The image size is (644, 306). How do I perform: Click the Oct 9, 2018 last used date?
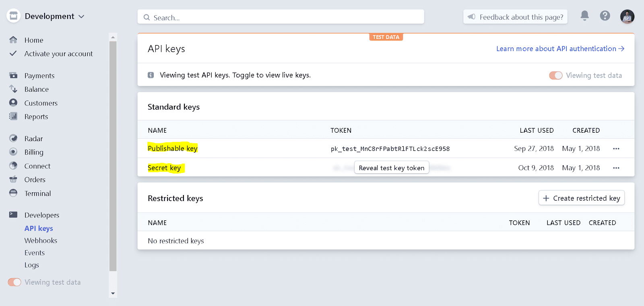tap(536, 168)
